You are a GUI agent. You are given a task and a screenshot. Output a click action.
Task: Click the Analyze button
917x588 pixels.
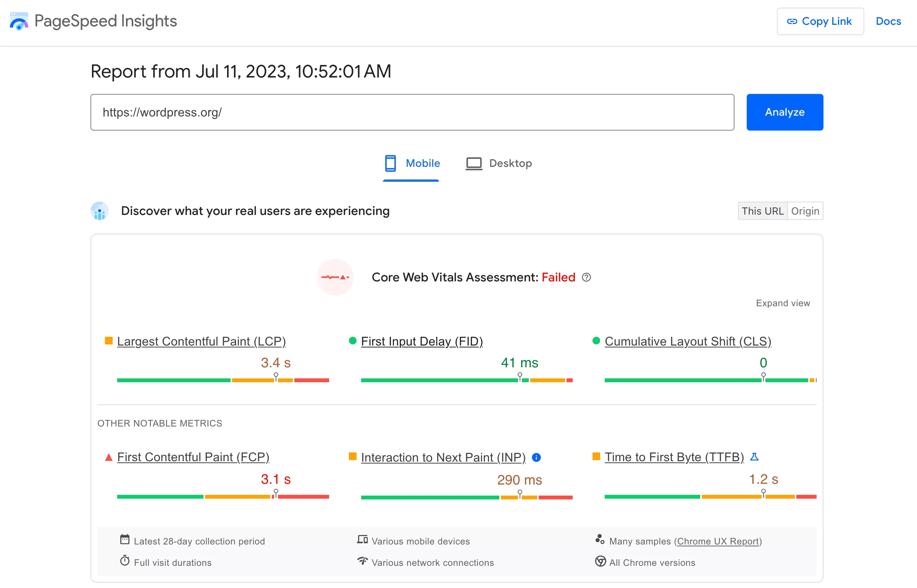tap(785, 111)
